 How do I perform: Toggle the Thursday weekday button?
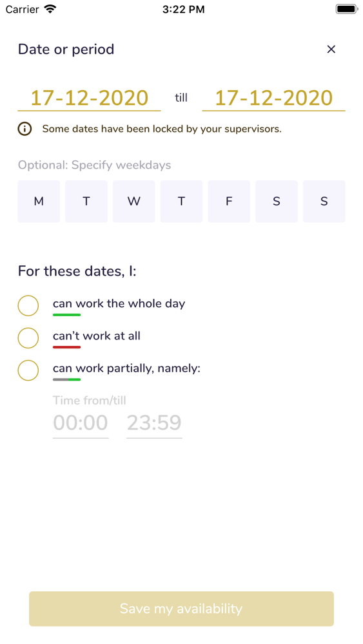point(181,201)
